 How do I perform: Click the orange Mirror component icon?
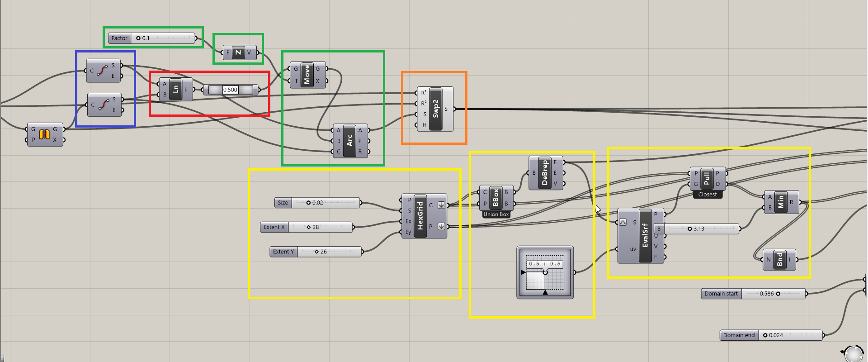(44, 134)
